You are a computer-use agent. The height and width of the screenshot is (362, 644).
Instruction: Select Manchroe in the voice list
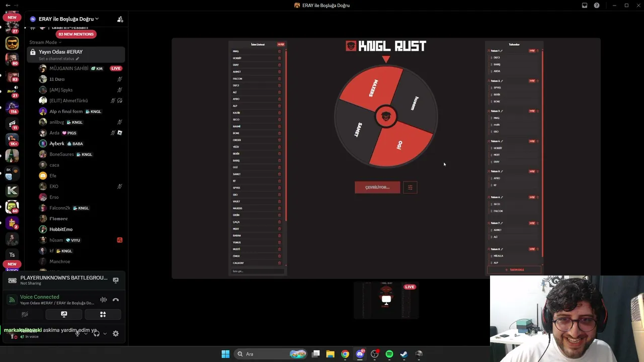[x=80, y=261]
